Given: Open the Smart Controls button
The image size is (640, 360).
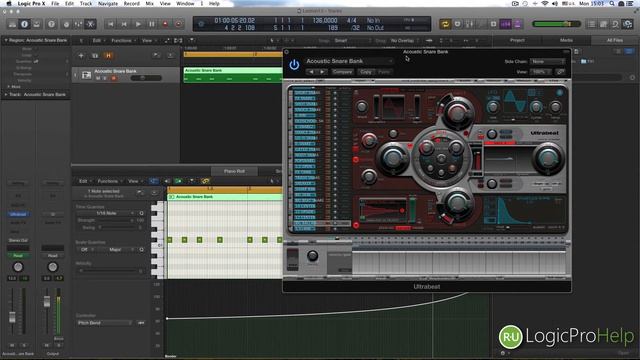Looking at the screenshot, I should (66, 24).
